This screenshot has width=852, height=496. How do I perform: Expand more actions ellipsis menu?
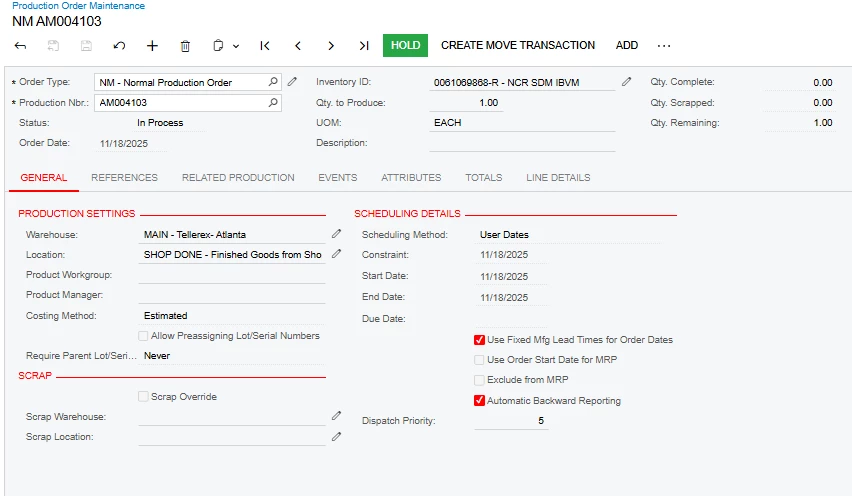coord(664,46)
